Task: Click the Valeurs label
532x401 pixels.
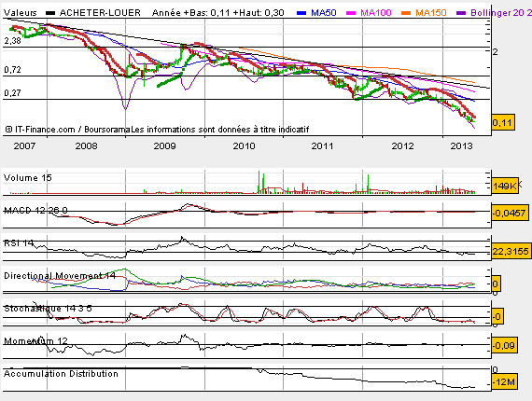Action: click(x=20, y=13)
